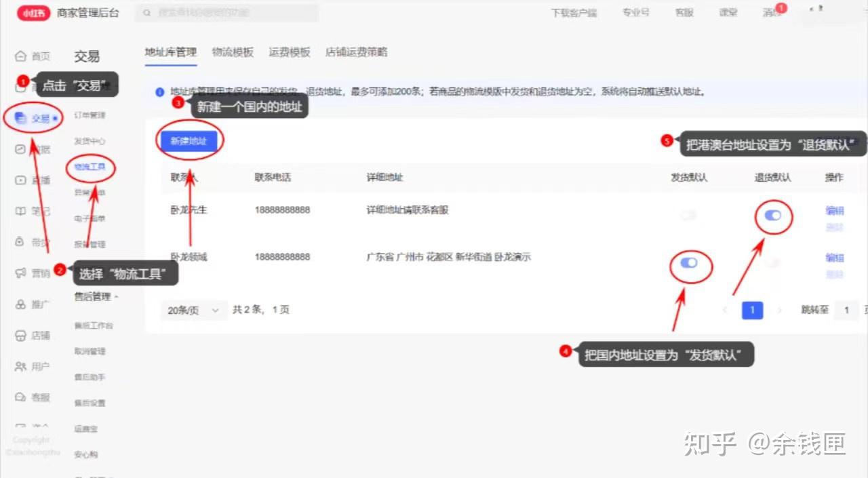The image size is (868, 478).
Task: Go to the next page arrow
Action: pos(780,310)
